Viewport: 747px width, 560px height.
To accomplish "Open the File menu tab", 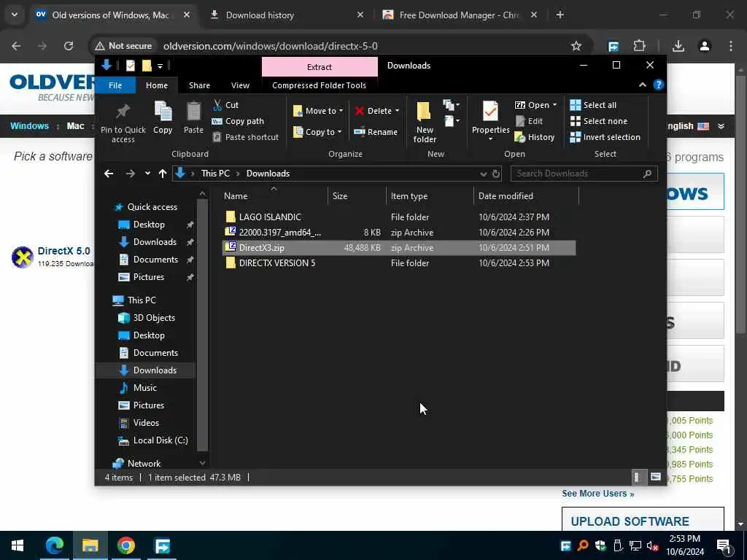I will (x=115, y=85).
